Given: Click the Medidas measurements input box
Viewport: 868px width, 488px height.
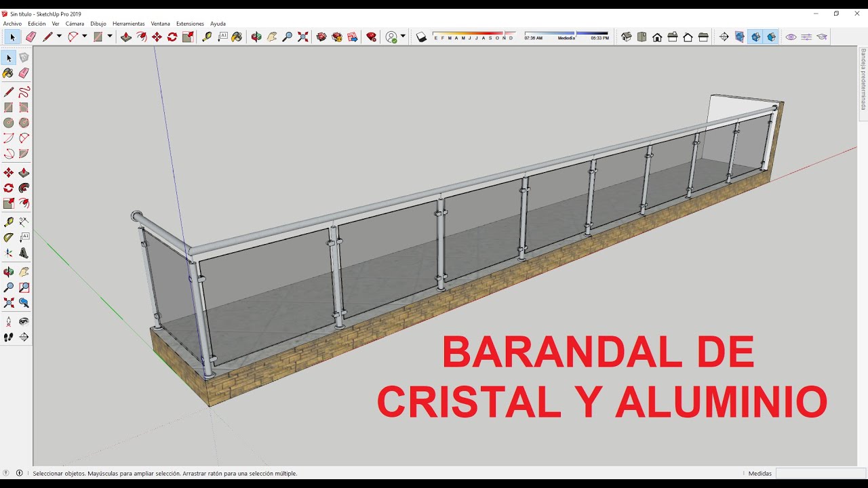Looking at the screenshot, I should click(821, 473).
